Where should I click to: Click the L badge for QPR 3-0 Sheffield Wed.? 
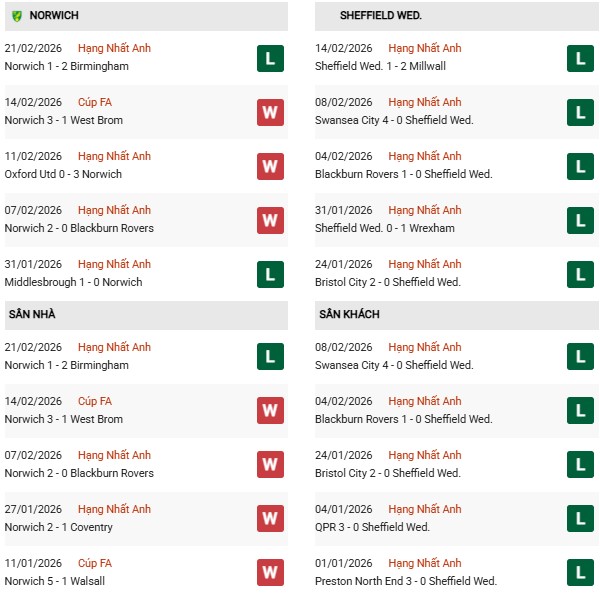tap(580, 519)
